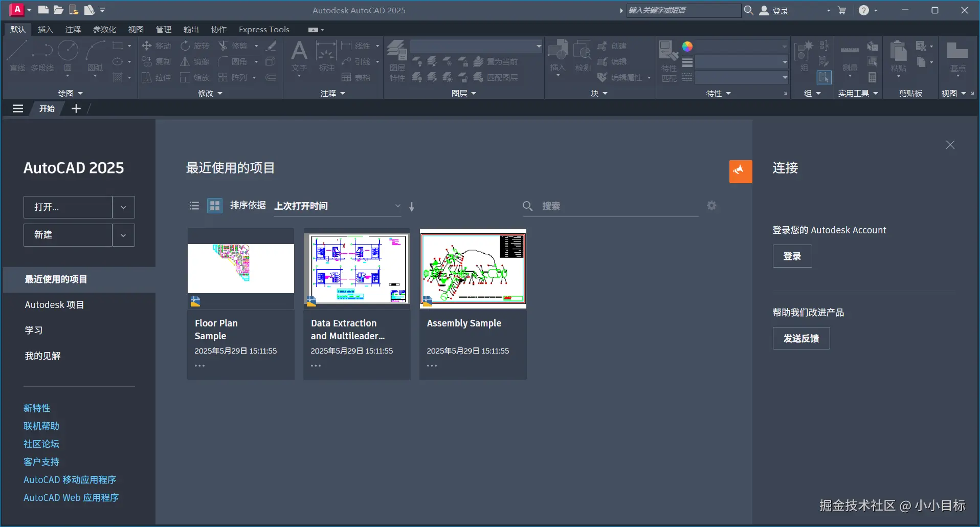Open the 新特性 link
Screen dimensions: 980x527
point(37,408)
